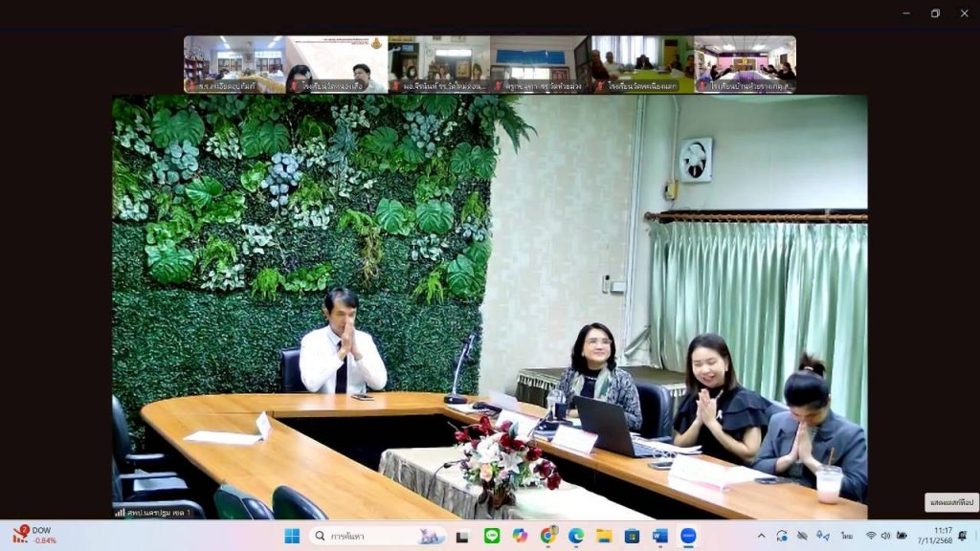This screenshot has height=551, width=980.
Task: Open Microsoft Edge from the taskbar
Action: pyautogui.click(x=576, y=536)
